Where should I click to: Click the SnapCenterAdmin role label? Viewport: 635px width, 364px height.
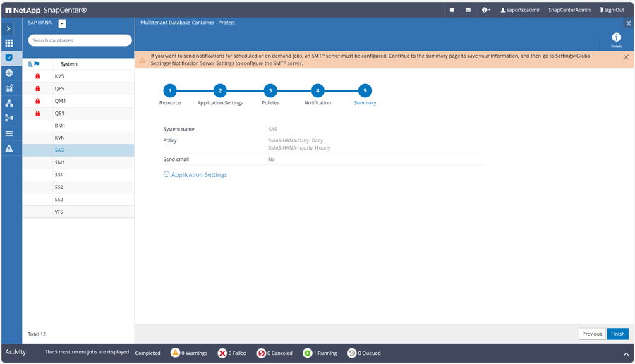pos(569,10)
